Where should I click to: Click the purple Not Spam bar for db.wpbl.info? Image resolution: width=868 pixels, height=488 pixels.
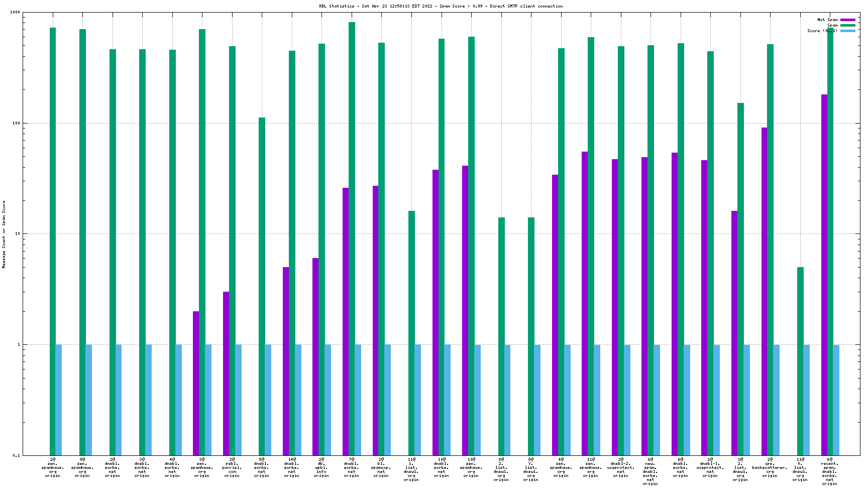pos(315,356)
